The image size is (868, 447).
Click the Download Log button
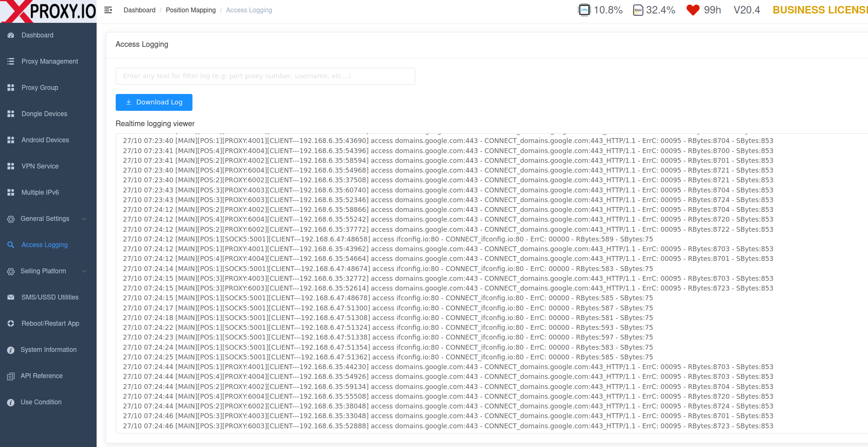tap(153, 103)
